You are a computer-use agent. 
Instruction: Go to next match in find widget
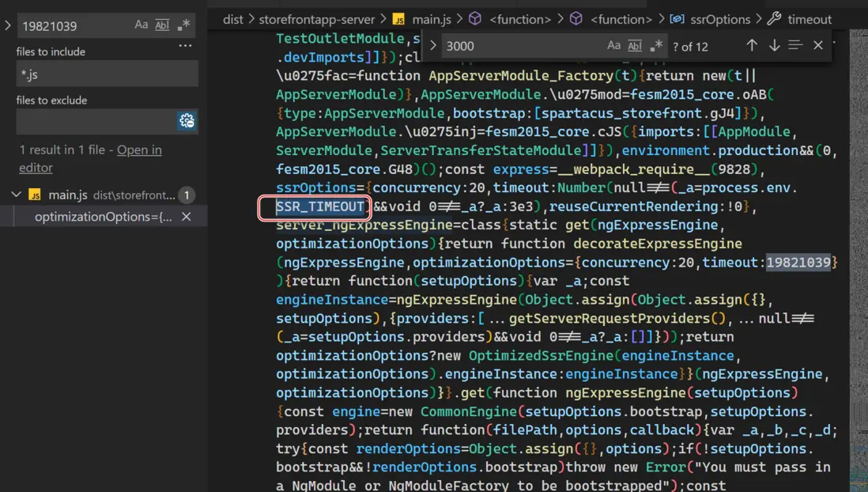coord(774,45)
